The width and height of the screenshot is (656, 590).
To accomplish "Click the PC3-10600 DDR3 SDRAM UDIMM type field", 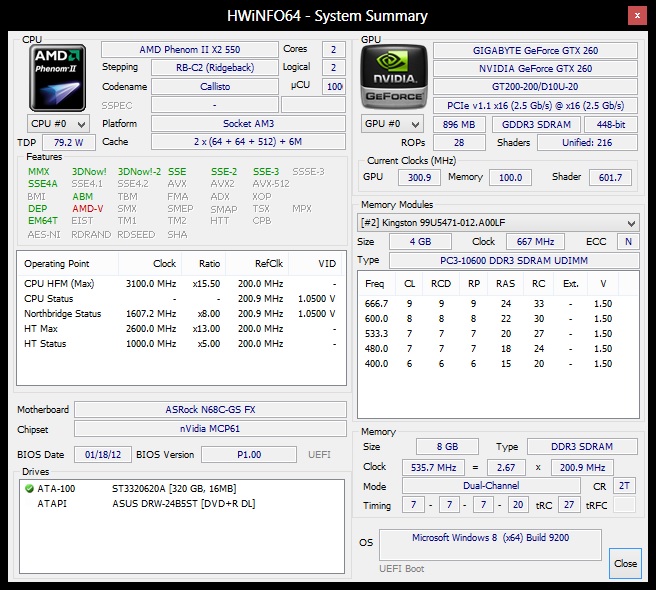I will point(514,260).
